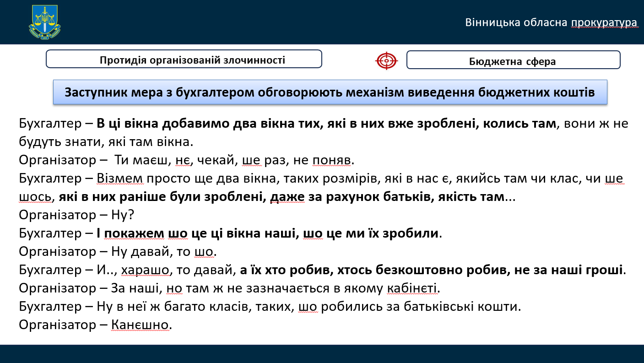Select the 'Протидія організованій злочинності' box
The height and width of the screenshot is (363, 644).
tap(184, 60)
